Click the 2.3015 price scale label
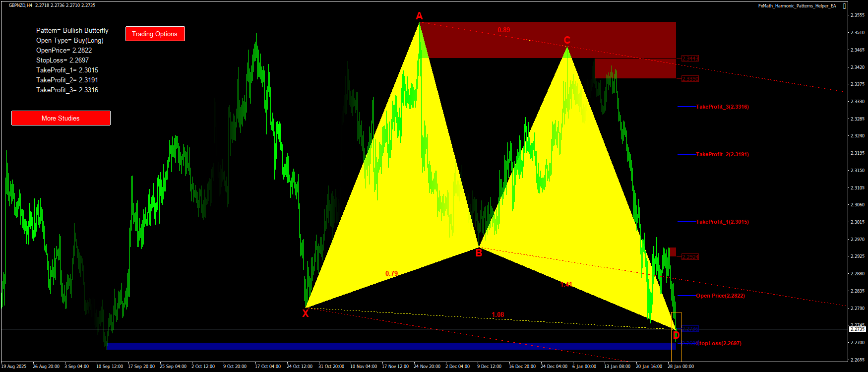868x372 pixels. pos(858,222)
